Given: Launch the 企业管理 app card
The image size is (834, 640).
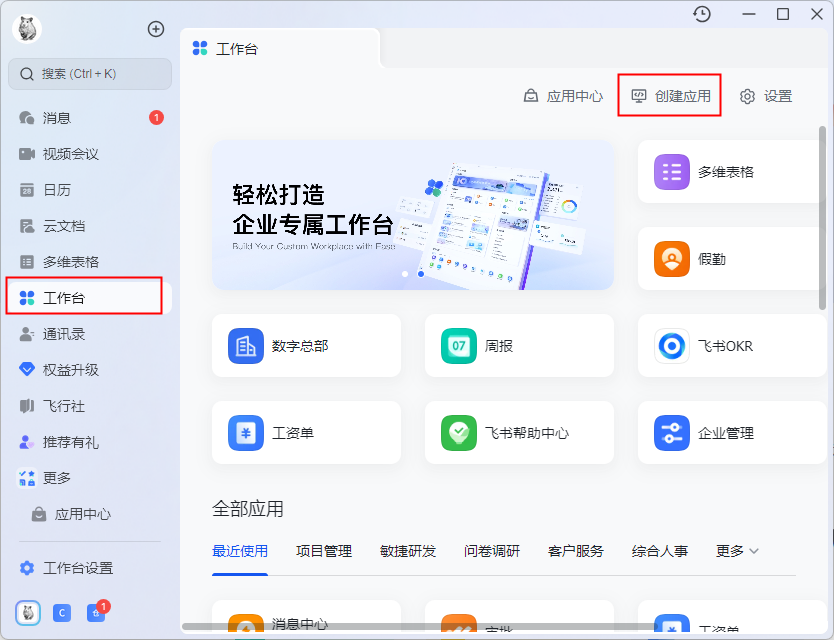Looking at the screenshot, I should (x=732, y=433).
